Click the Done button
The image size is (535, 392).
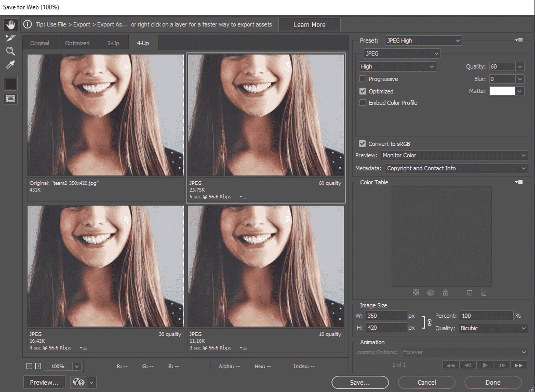pyautogui.click(x=493, y=383)
